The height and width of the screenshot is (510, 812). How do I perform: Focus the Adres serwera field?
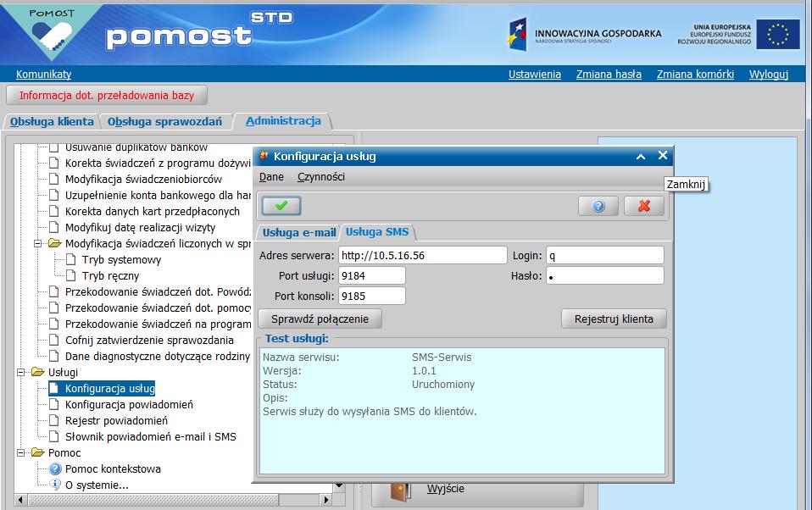[423, 255]
